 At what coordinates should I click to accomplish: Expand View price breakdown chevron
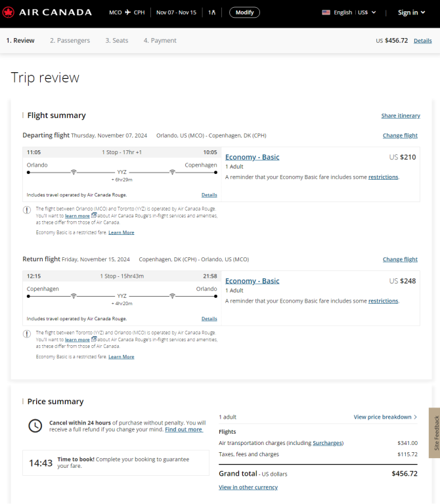415,417
